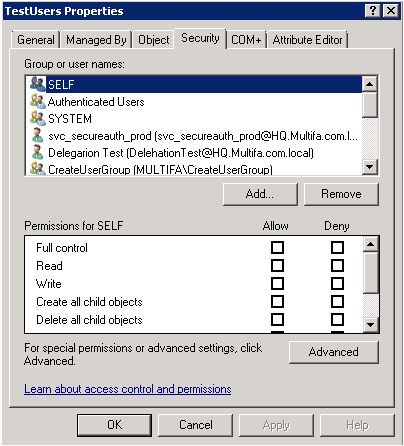Click the permissions list scrollbar thumb
This screenshot has height=446, width=404.
click(371, 273)
